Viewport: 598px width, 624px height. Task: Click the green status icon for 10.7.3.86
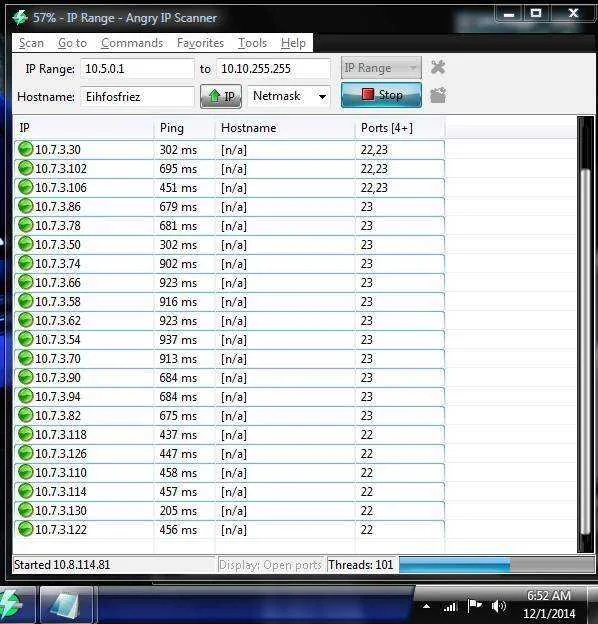tap(25, 206)
